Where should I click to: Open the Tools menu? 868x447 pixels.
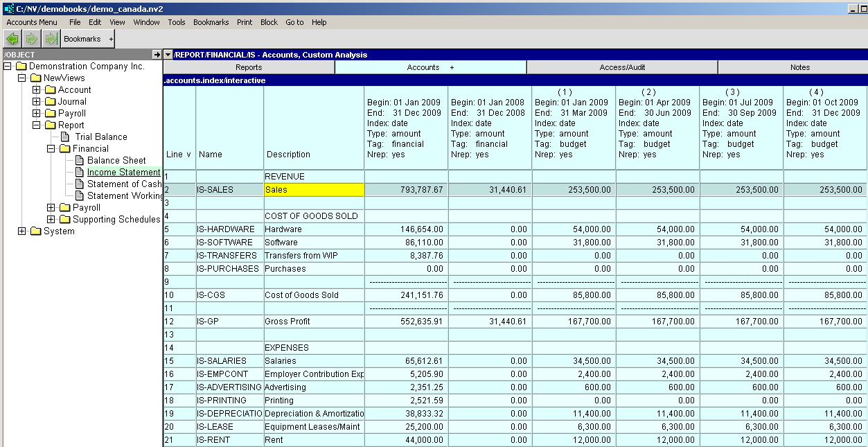point(177,22)
